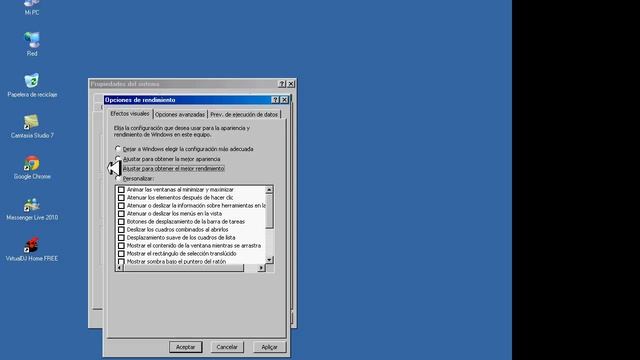Check Deslizar los cuadros combinados al abrirlos
This screenshot has width=640, height=360.
(121, 229)
